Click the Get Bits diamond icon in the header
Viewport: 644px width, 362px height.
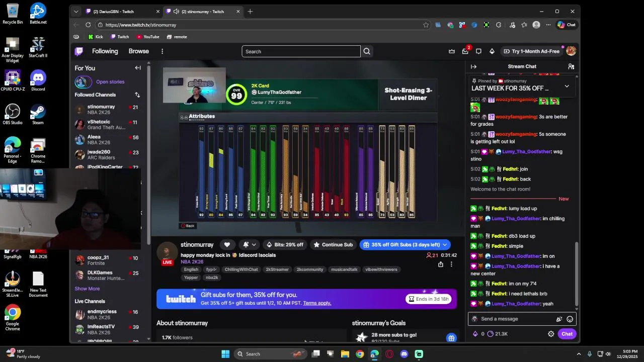pyautogui.click(x=492, y=51)
